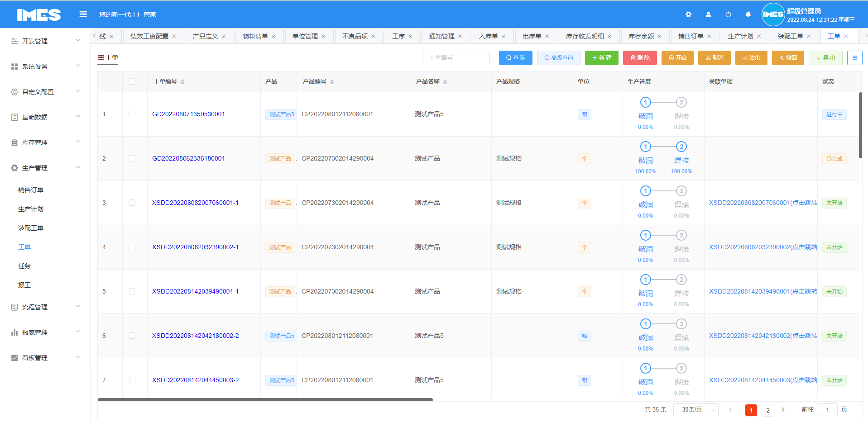Open settings gear icon in header
Viewport: 868px width, 422px height.
688,14
